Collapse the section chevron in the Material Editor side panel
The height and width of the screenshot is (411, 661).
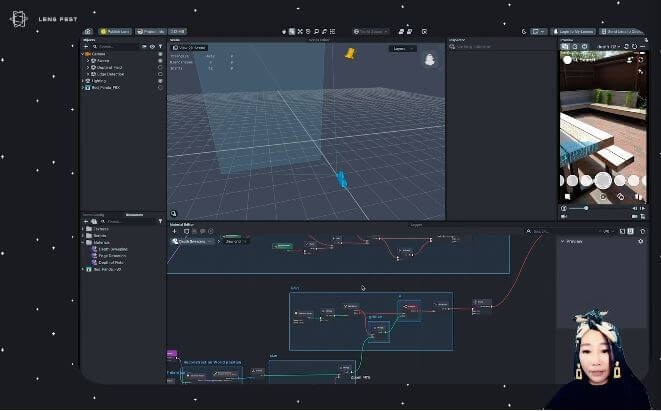[x=562, y=242]
